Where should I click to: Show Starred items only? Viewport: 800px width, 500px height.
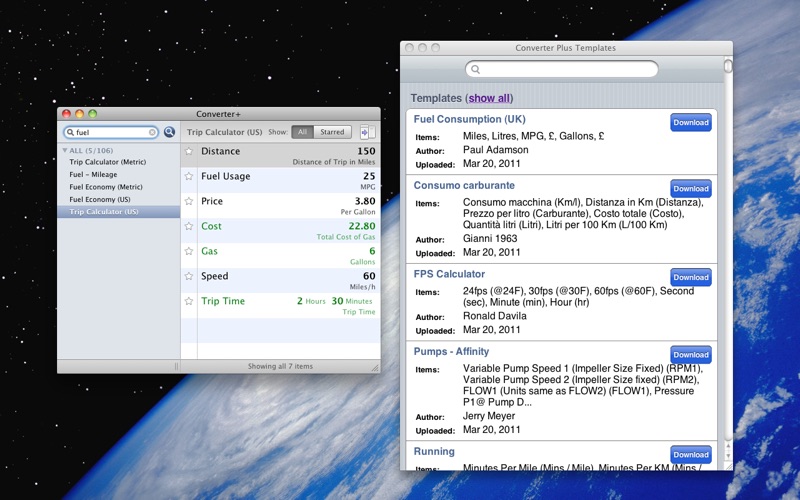[x=332, y=132]
